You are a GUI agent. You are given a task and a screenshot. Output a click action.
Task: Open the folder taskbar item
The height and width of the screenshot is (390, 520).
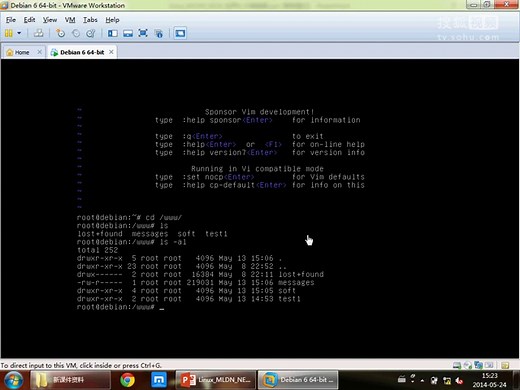[x=71, y=380]
